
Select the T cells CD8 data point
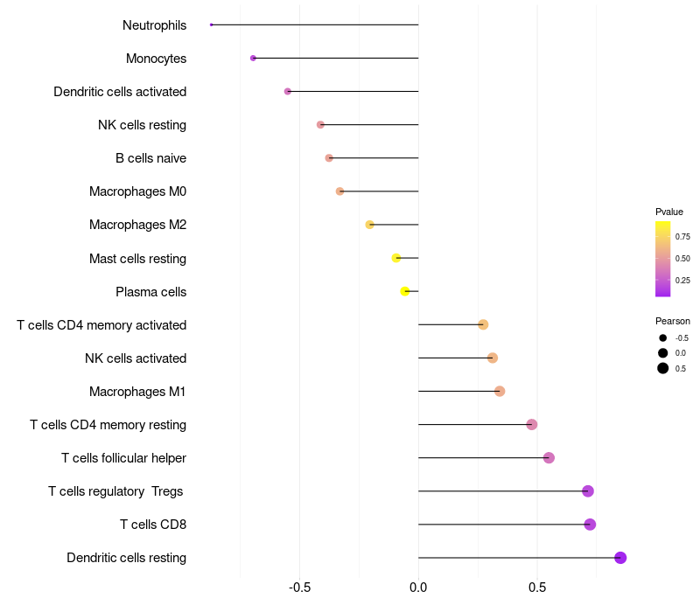[590, 525]
